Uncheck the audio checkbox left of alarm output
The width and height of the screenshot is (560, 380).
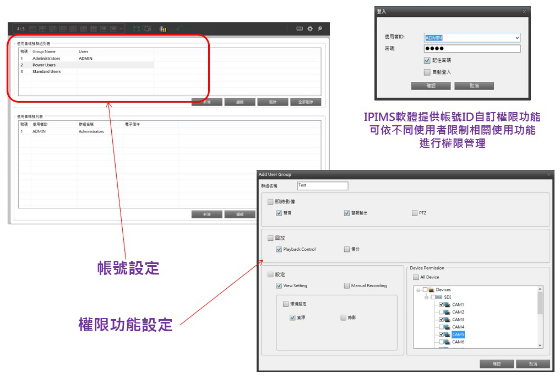[279, 213]
